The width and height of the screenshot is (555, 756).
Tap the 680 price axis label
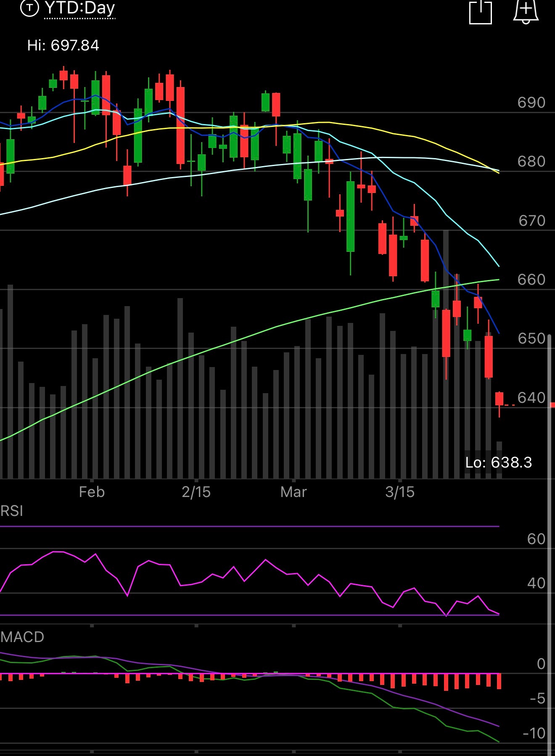coord(531,161)
